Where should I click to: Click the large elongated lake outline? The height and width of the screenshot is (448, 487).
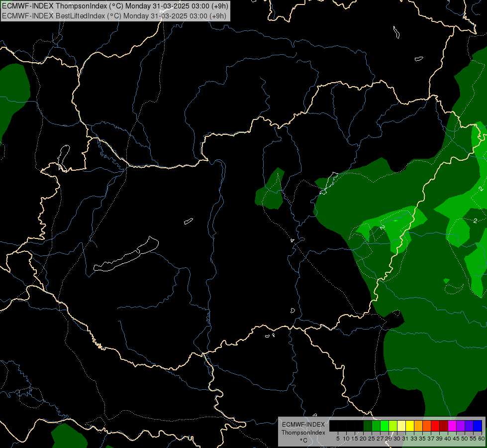click(x=126, y=255)
